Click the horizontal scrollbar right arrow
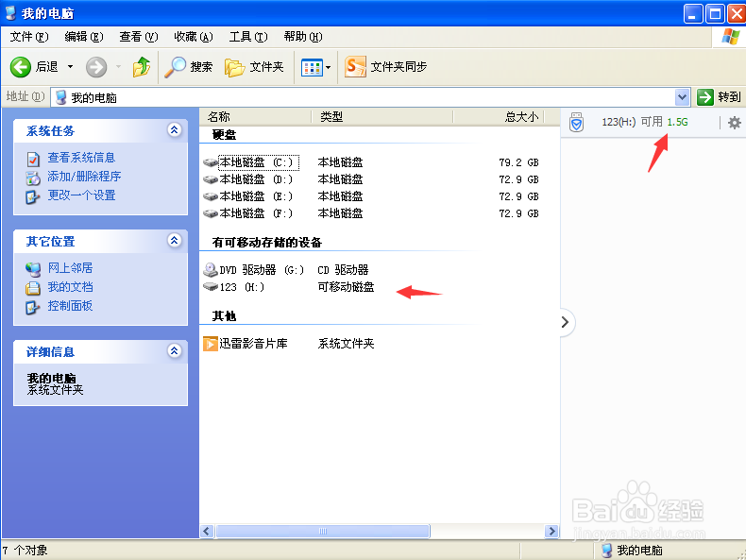This screenshot has width=746, height=560. (551, 531)
